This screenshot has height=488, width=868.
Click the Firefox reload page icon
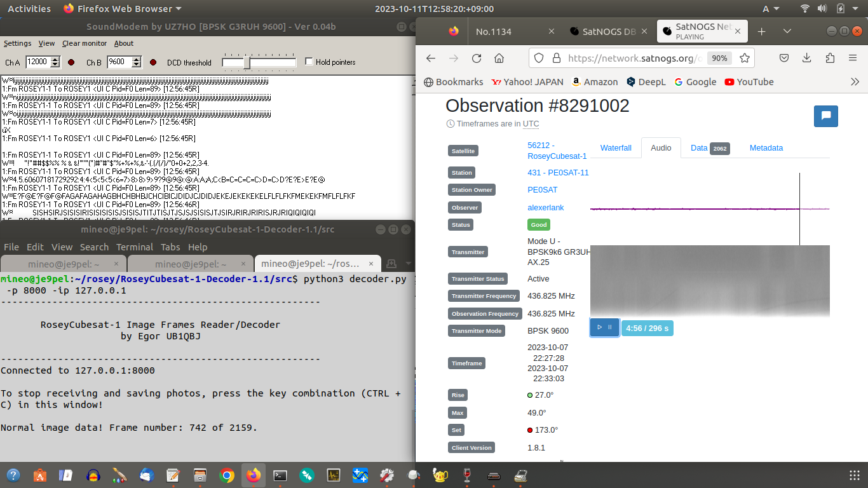[477, 58]
